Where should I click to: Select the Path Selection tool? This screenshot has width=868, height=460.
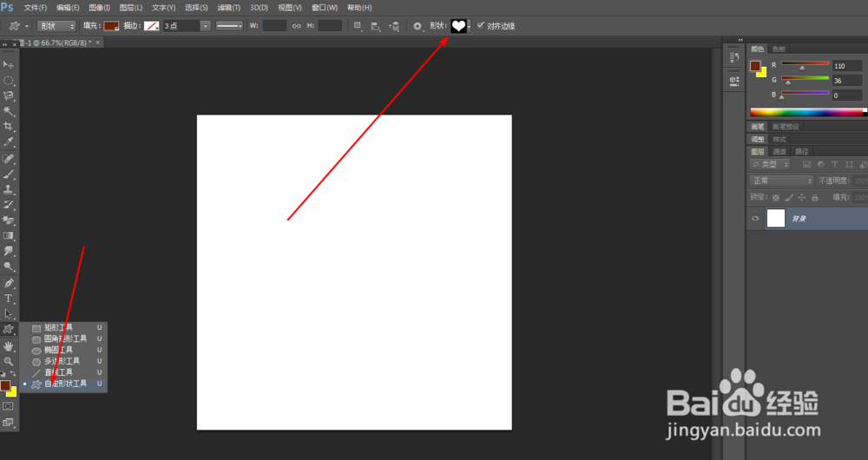point(9,314)
